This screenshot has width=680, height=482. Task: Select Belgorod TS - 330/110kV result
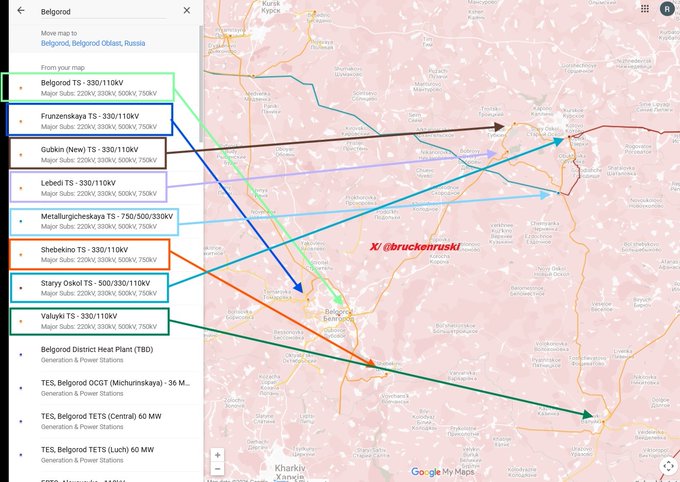pos(104,88)
